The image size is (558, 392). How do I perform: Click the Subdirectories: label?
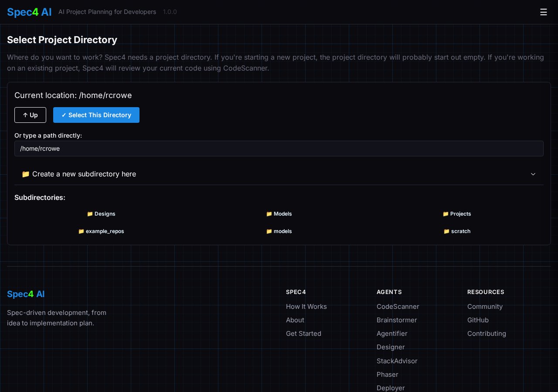(40, 197)
